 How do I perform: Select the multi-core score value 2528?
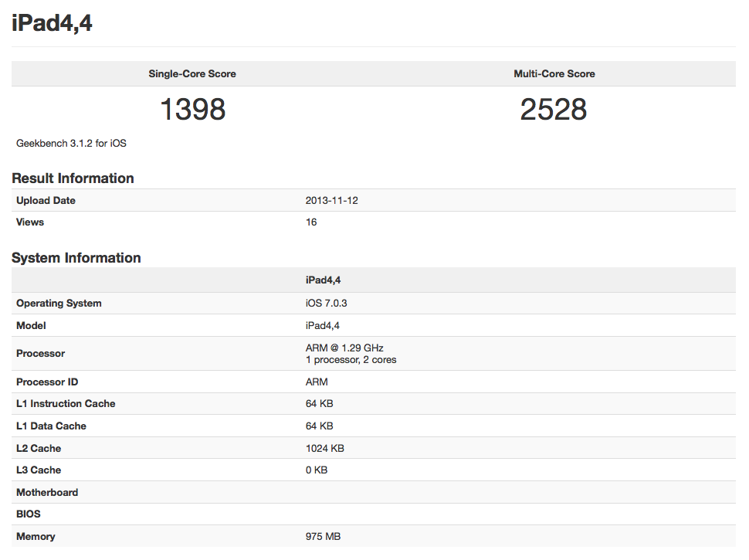click(x=554, y=110)
